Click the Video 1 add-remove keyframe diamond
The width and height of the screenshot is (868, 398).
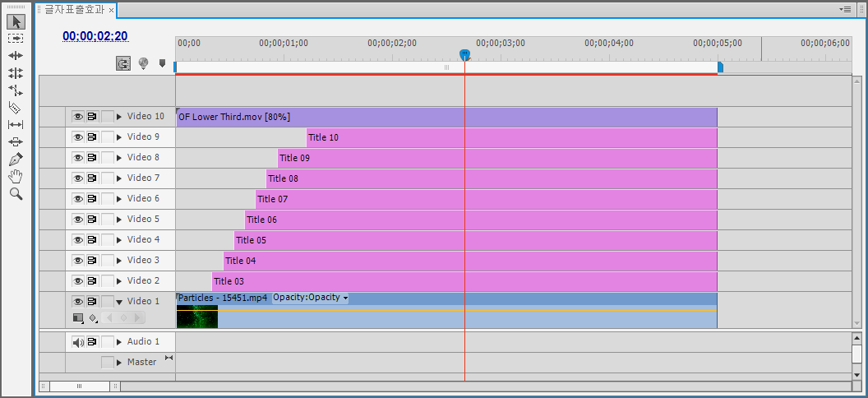click(x=123, y=317)
